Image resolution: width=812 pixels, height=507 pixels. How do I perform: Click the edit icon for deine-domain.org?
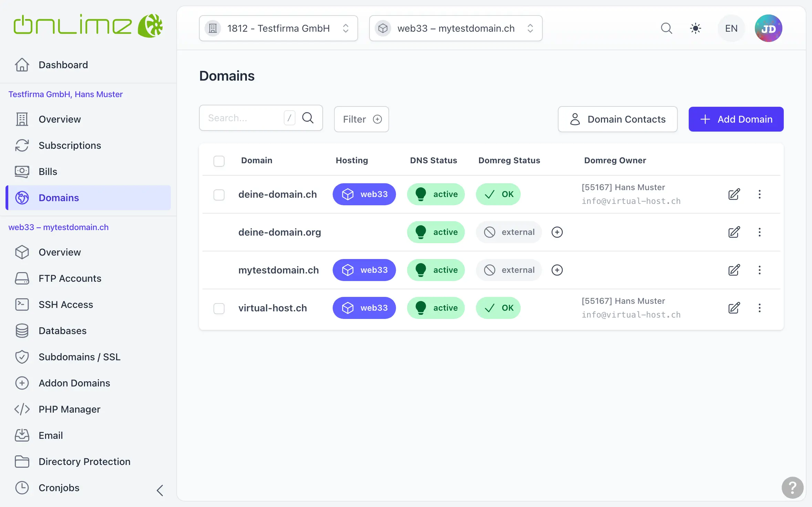(x=734, y=232)
